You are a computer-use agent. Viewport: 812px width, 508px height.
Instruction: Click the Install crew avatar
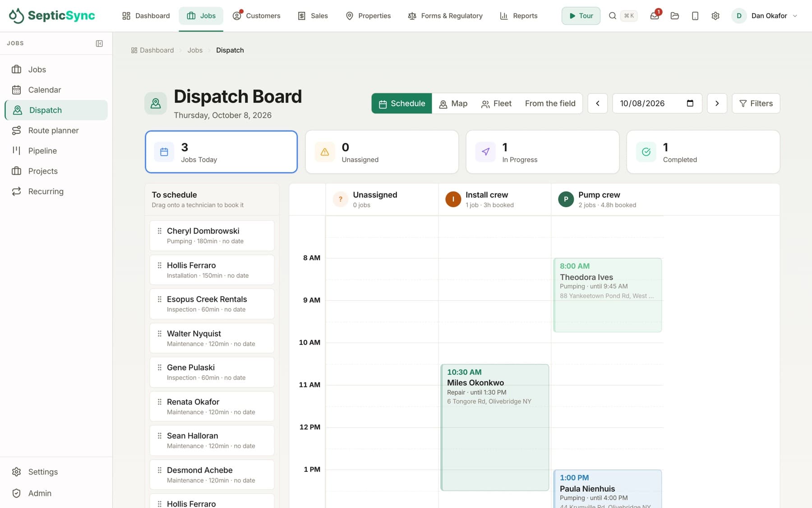point(453,199)
